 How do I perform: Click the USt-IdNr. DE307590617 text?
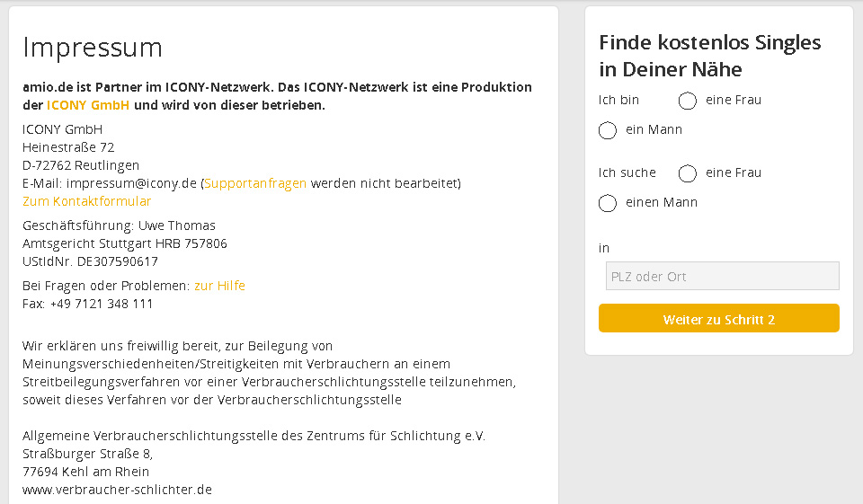click(90, 261)
